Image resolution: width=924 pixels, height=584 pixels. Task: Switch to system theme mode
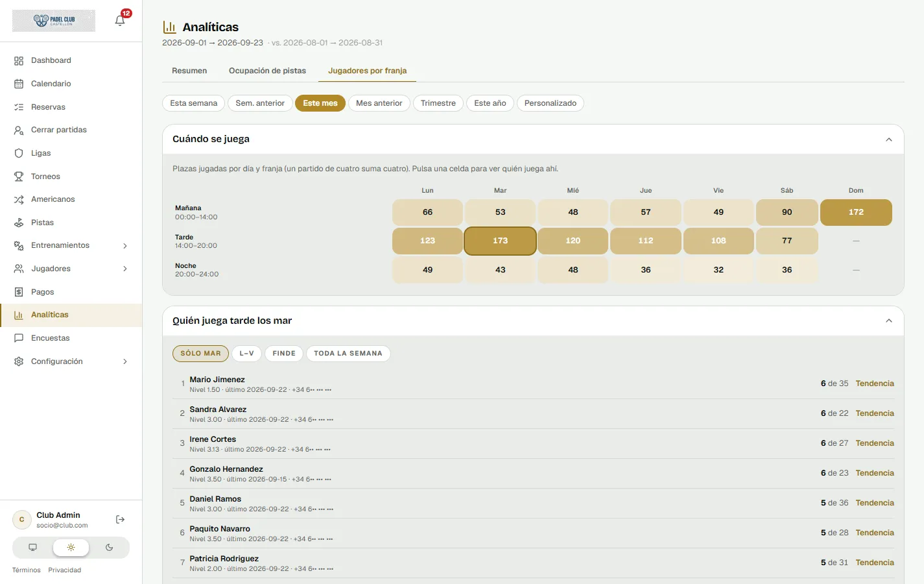pos(32,548)
